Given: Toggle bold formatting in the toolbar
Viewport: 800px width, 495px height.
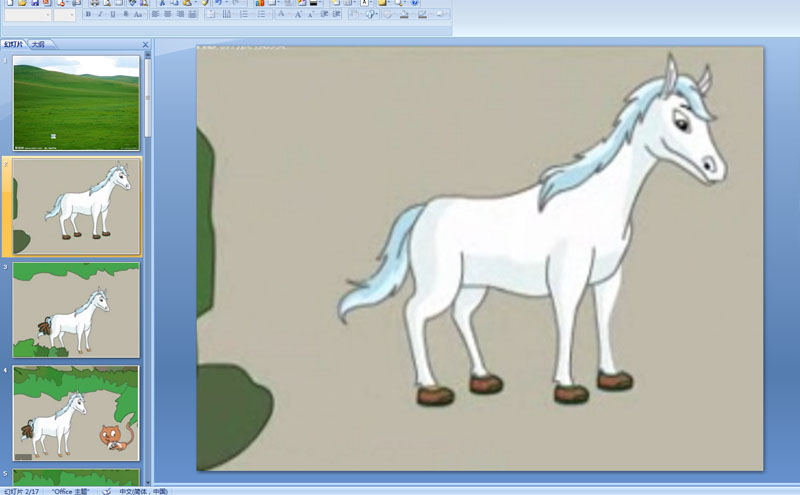Looking at the screenshot, I should pyautogui.click(x=88, y=14).
